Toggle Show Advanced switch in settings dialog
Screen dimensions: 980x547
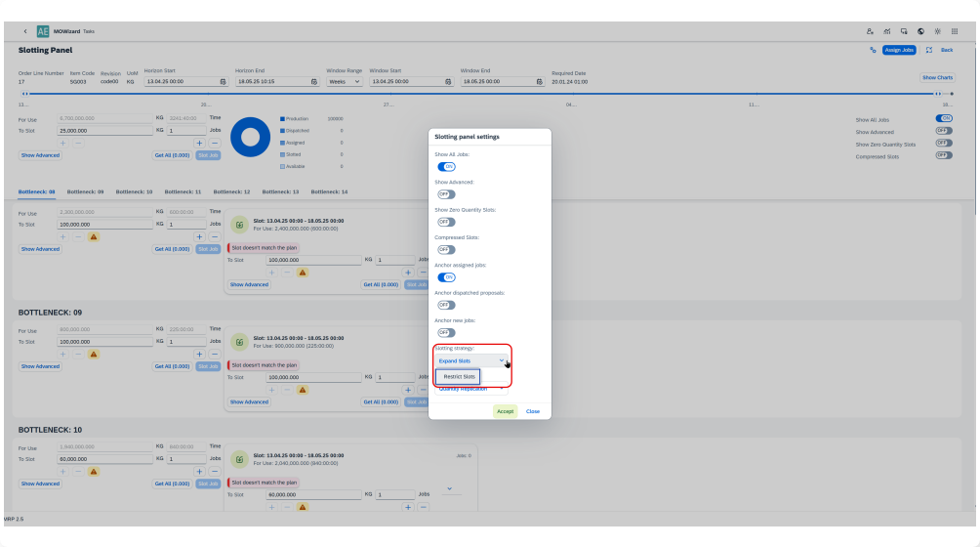click(x=446, y=194)
